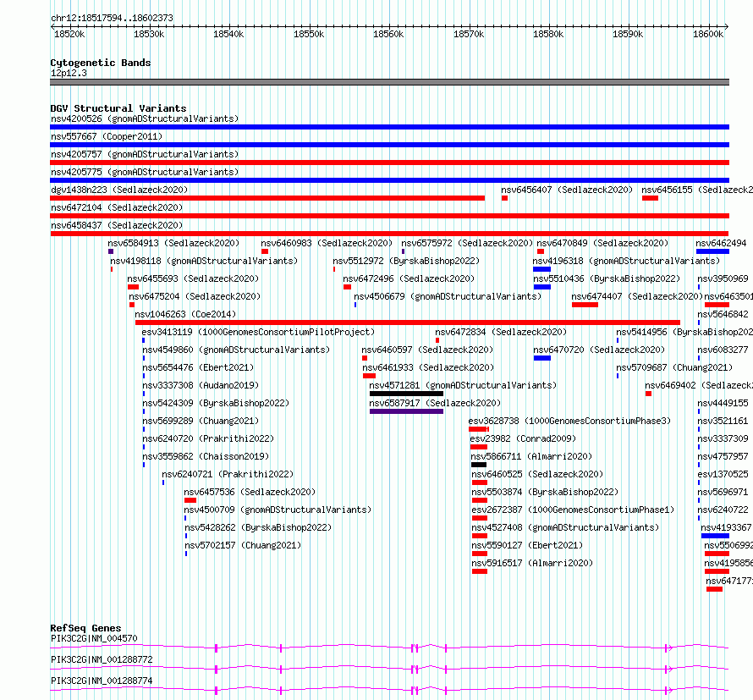Click nsv6460525 (Sedlazeck2020) label
The height and width of the screenshot is (700, 753).
coord(537,474)
